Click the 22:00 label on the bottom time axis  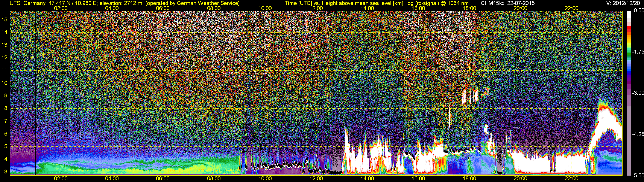(x=571, y=179)
